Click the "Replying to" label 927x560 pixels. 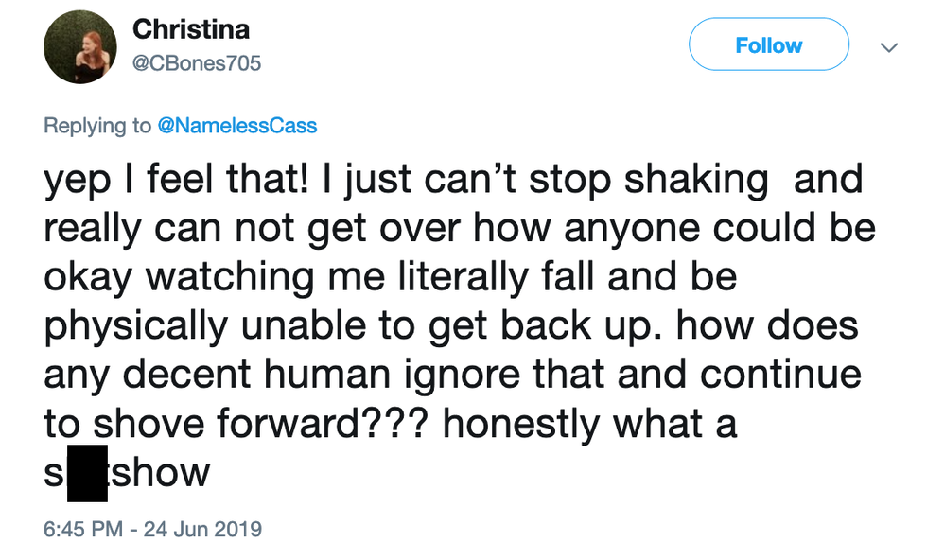click(x=97, y=126)
